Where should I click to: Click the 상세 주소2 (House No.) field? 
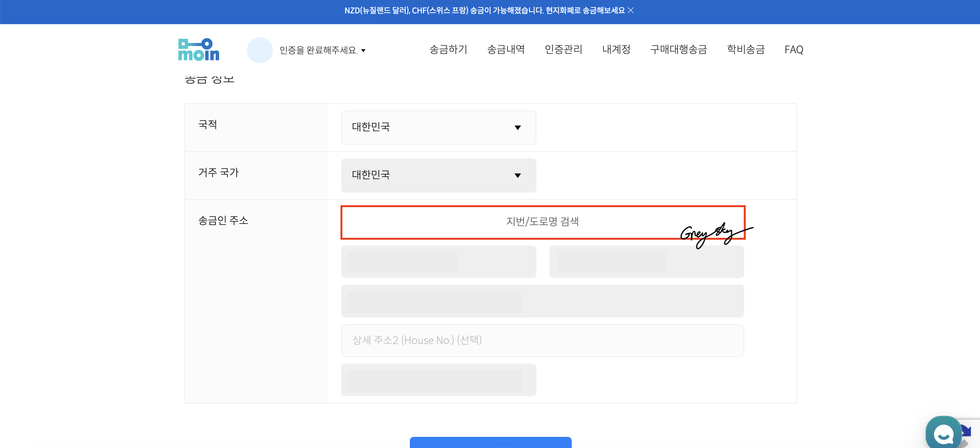click(x=542, y=340)
